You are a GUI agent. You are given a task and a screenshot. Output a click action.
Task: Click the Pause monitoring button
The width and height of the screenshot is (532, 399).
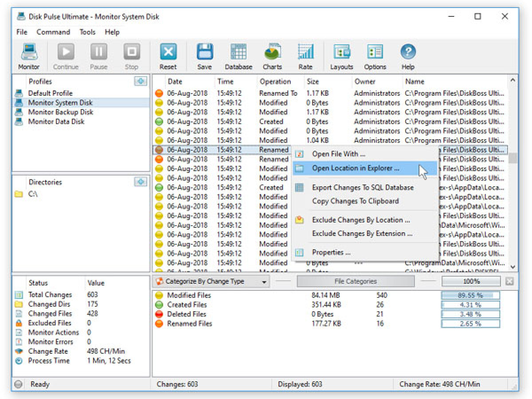[98, 55]
